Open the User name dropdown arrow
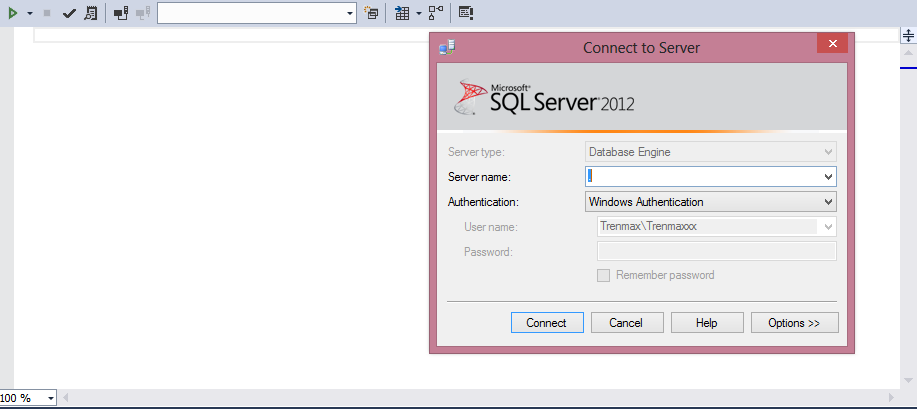This screenshot has width=917, height=409. pos(829,226)
